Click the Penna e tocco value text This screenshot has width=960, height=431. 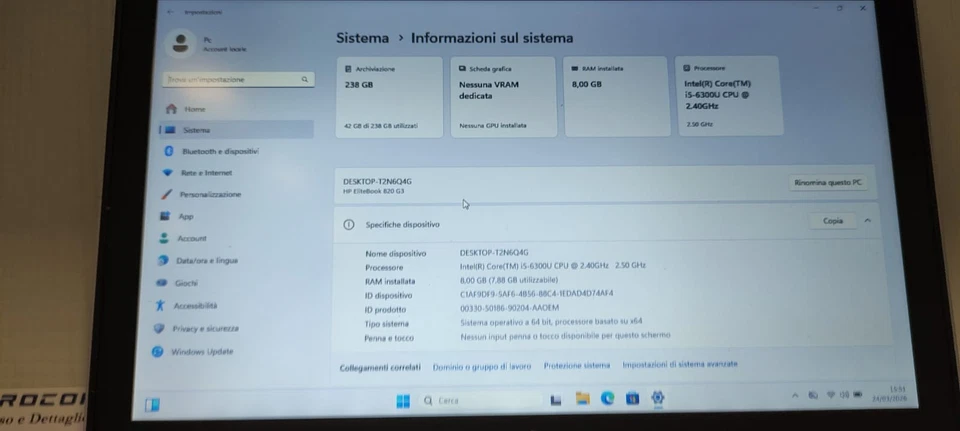coord(565,335)
